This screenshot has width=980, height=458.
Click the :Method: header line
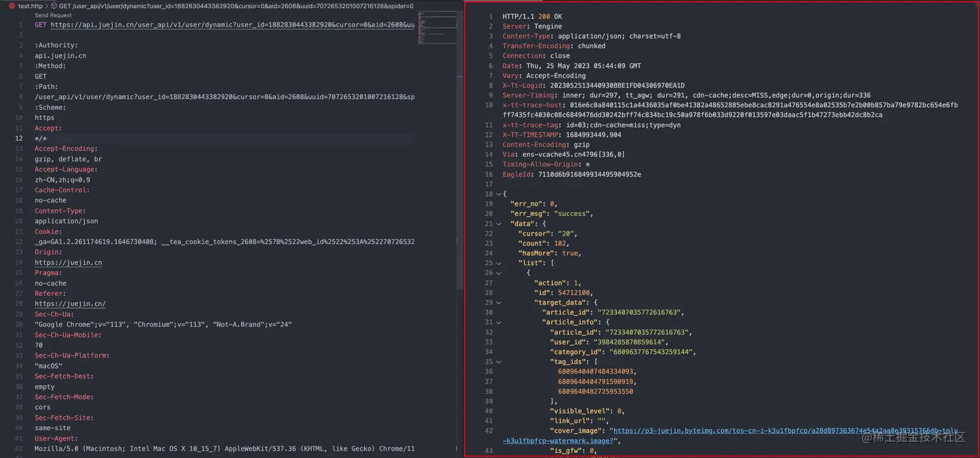coord(51,66)
